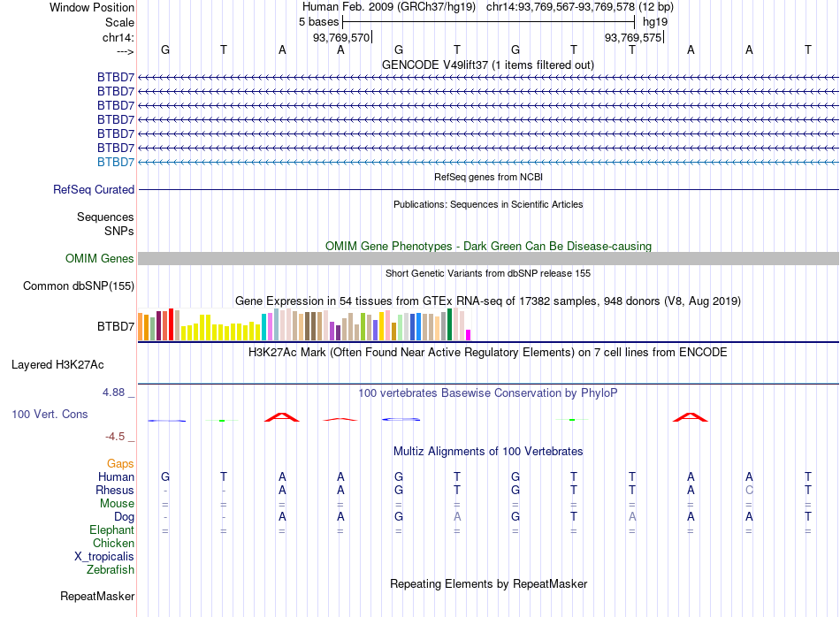This screenshot has height=617, width=840.
Task: Click the dark green bar in GTEx chart
Action: 449,324
